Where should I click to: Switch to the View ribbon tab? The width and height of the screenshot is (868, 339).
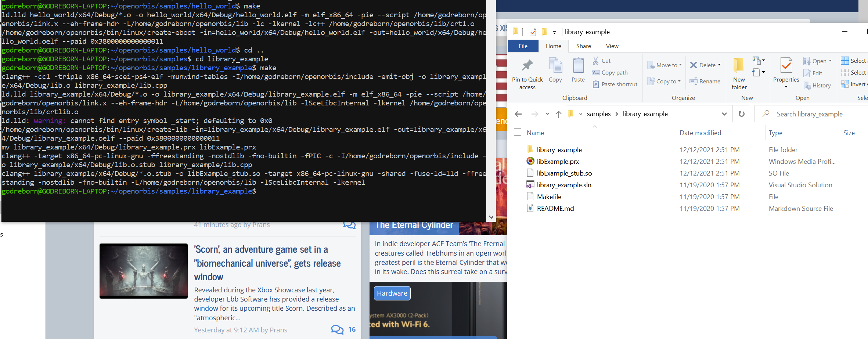pos(612,46)
